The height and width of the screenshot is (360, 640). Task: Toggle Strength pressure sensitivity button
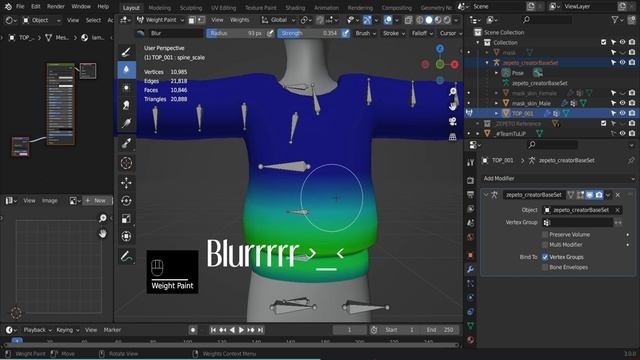tap(346, 33)
